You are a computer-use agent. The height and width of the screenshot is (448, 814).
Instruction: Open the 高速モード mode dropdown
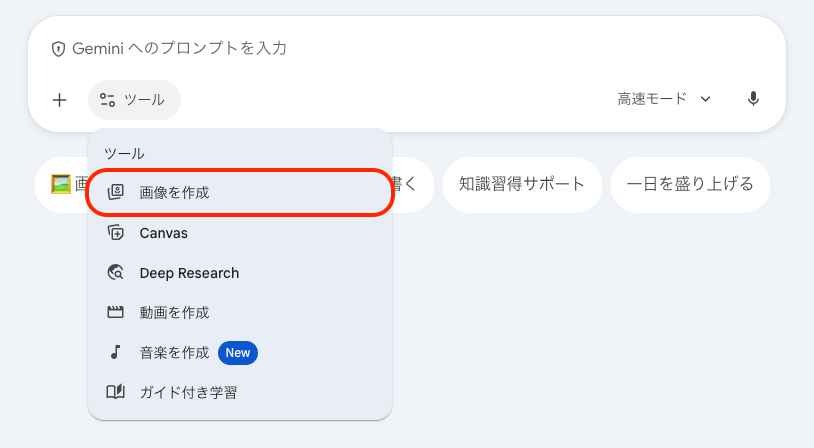652,99
